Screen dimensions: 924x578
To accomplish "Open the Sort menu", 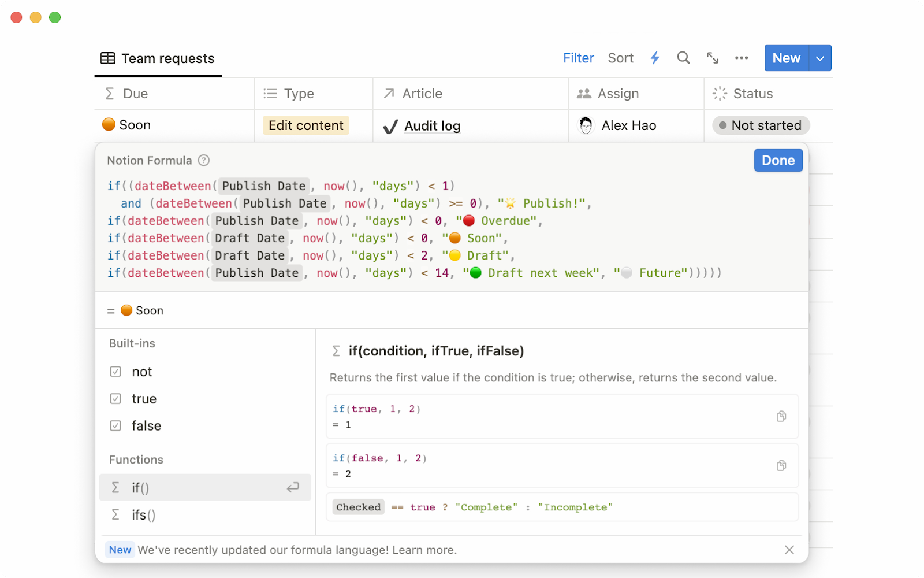I will click(x=620, y=58).
